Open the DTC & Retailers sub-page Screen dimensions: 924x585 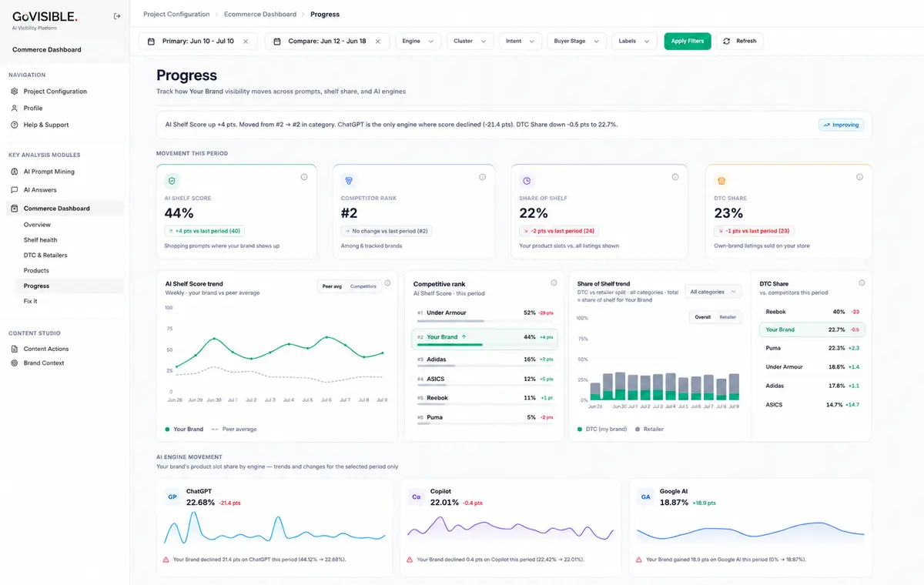[x=45, y=256]
